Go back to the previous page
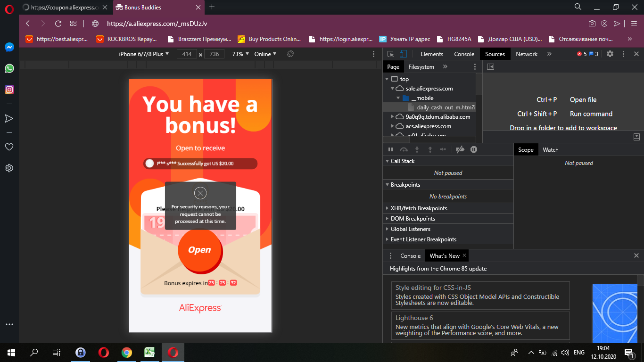Image resolution: width=644 pixels, height=362 pixels. (28, 24)
